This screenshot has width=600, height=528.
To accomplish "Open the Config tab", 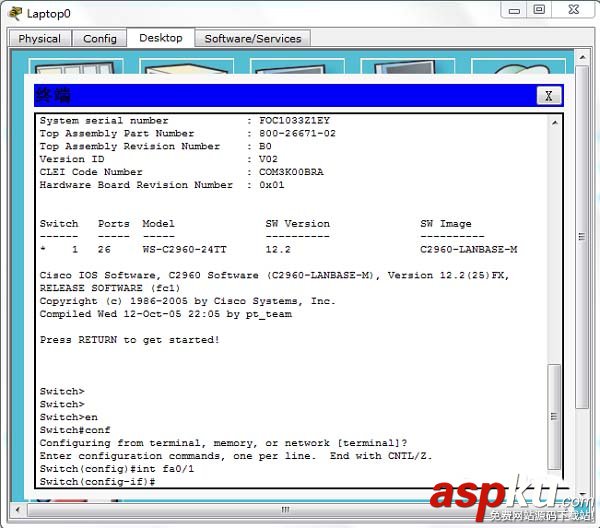I will pyautogui.click(x=99, y=39).
